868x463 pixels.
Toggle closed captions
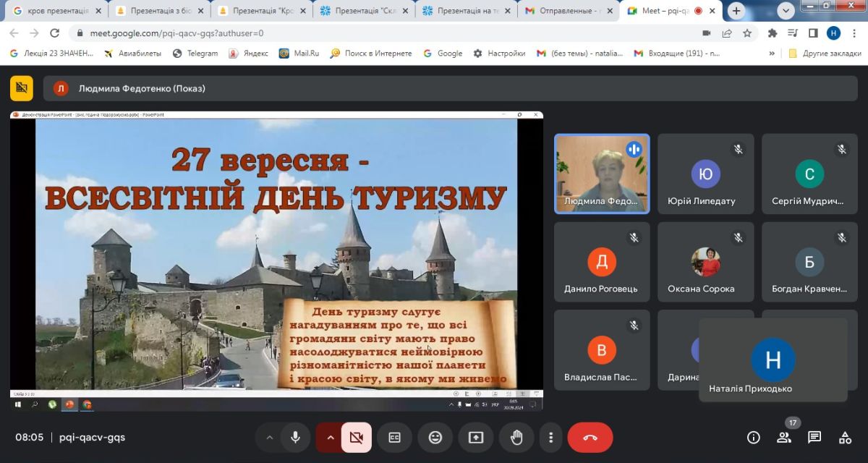pos(395,438)
